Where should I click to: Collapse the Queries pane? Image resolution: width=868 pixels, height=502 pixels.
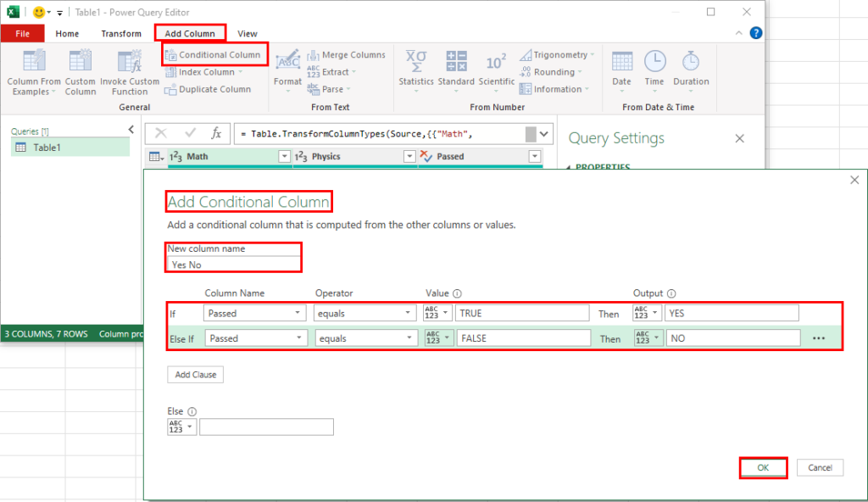[x=131, y=130]
